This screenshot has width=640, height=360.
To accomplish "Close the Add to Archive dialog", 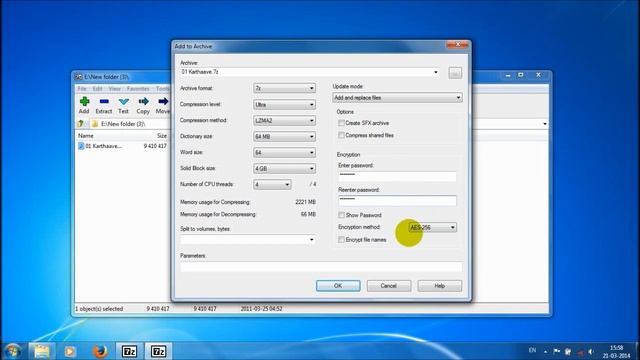I will [x=457, y=44].
